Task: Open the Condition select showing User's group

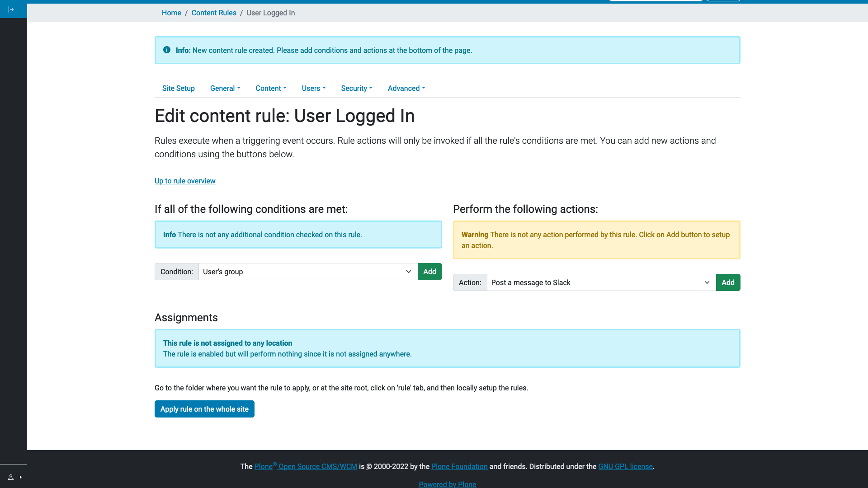Action: [x=308, y=272]
